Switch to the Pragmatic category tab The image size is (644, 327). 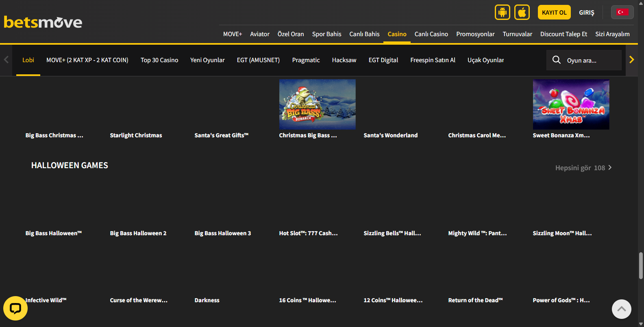point(306,60)
